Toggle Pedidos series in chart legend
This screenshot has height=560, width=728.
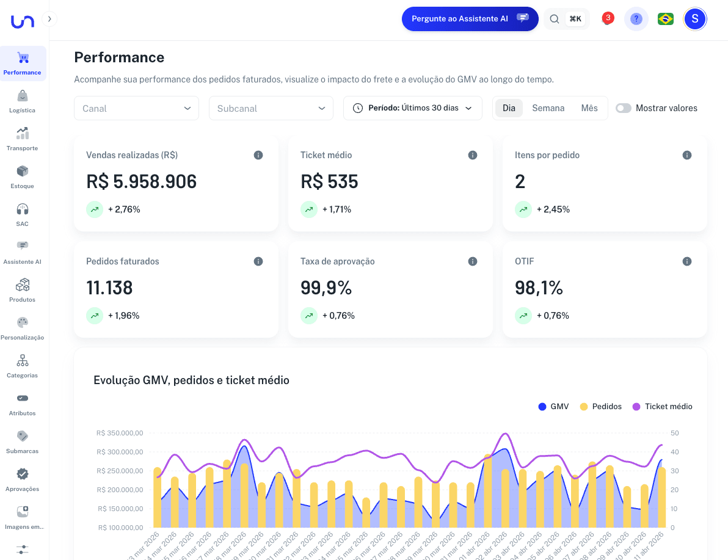(600, 406)
